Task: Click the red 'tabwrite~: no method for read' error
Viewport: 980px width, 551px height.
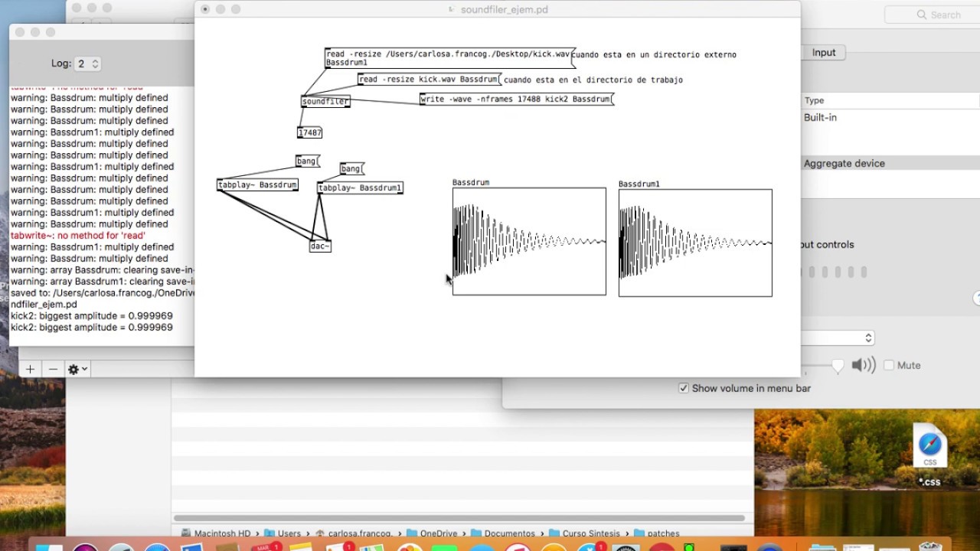Action: pyautogui.click(x=78, y=236)
